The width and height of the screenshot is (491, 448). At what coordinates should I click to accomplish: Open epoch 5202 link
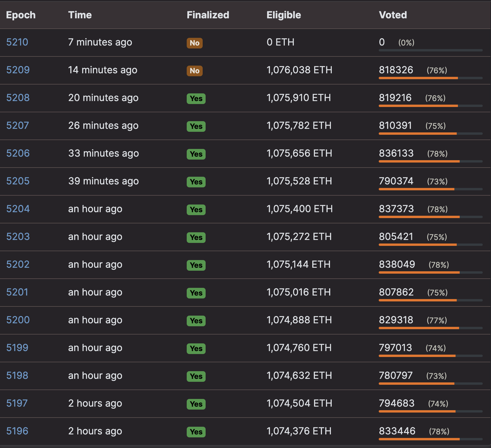tap(18, 264)
